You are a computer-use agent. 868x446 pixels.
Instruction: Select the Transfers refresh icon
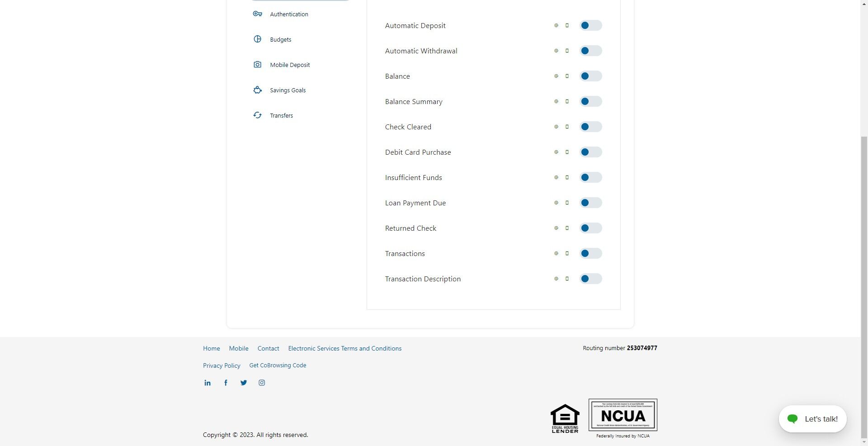coord(257,115)
